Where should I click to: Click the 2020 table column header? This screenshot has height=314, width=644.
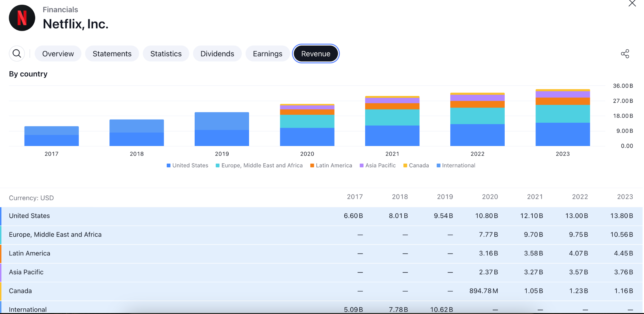pos(490,197)
